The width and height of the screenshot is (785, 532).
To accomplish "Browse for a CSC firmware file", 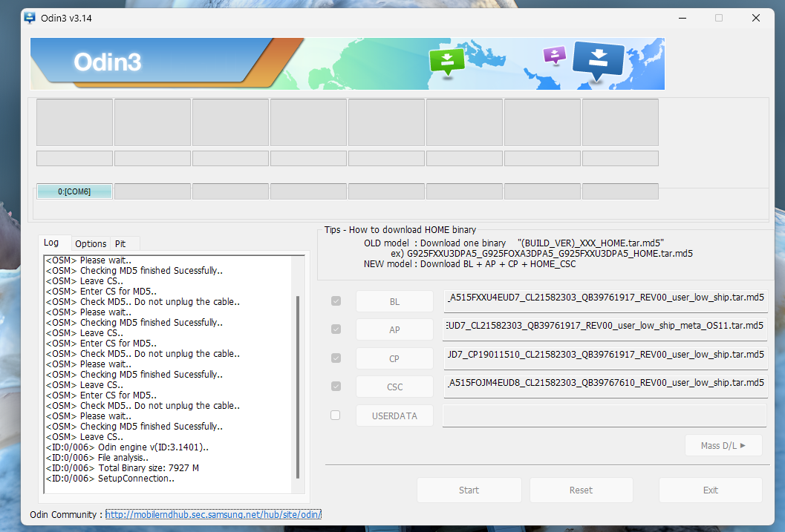I will tap(394, 387).
